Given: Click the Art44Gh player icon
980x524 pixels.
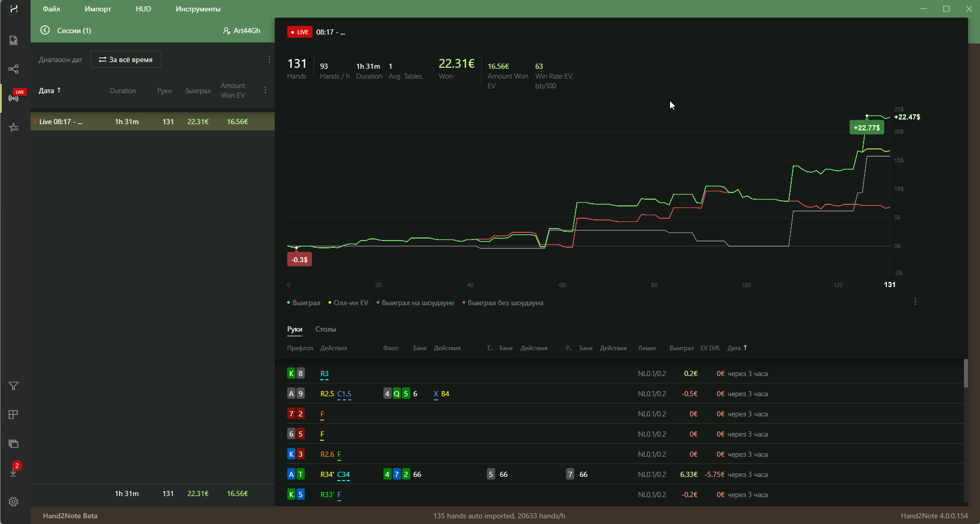Looking at the screenshot, I should (x=227, y=31).
